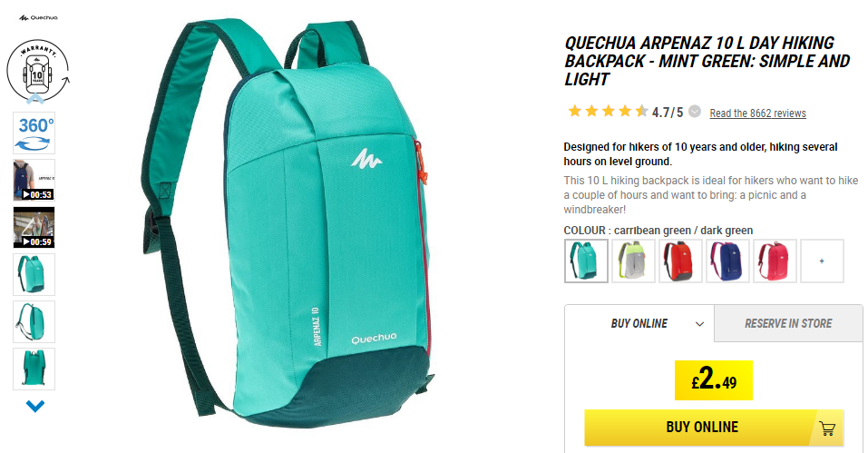Click the star rating display
Screen dimensions: 868x453
[608, 112]
